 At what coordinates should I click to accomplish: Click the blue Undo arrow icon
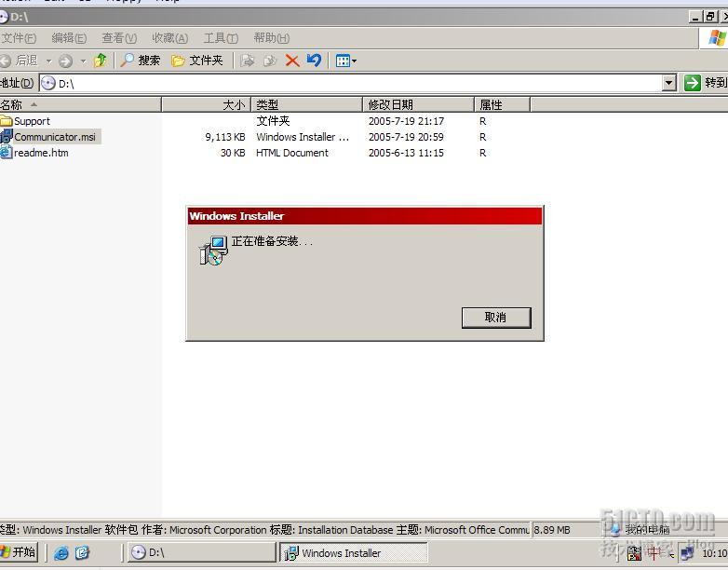[315, 61]
